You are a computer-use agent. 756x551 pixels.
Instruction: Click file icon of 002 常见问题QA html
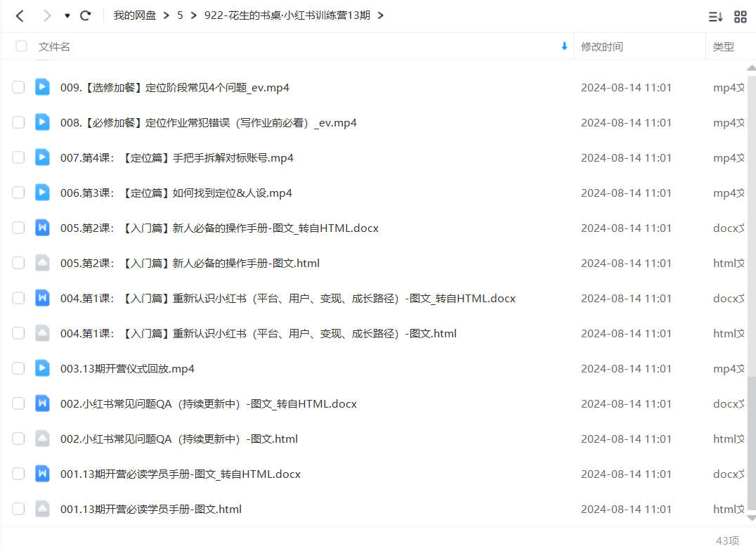point(42,438)
